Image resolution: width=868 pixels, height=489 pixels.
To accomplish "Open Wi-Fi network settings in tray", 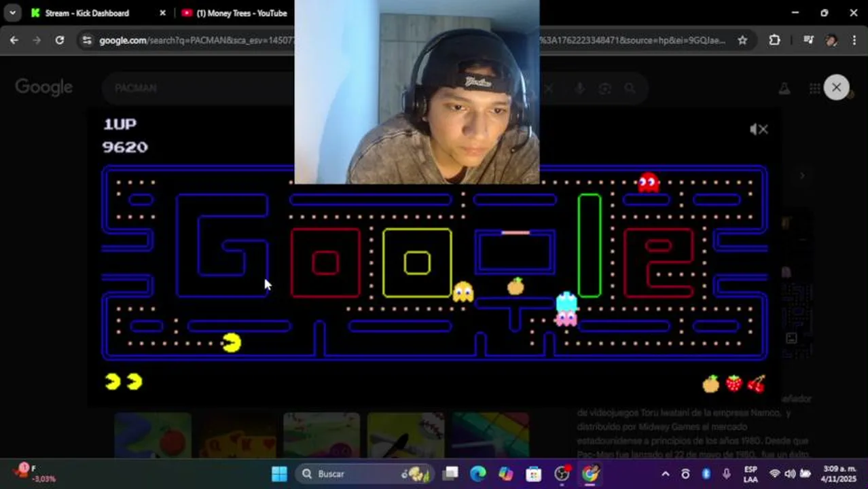I will (x=774, y=474).
